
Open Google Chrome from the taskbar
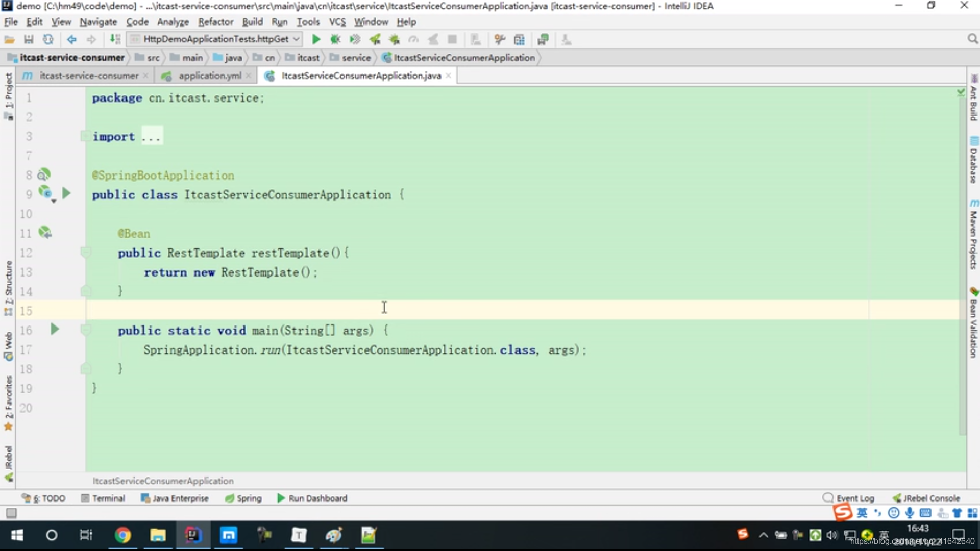tap(122, 535)
